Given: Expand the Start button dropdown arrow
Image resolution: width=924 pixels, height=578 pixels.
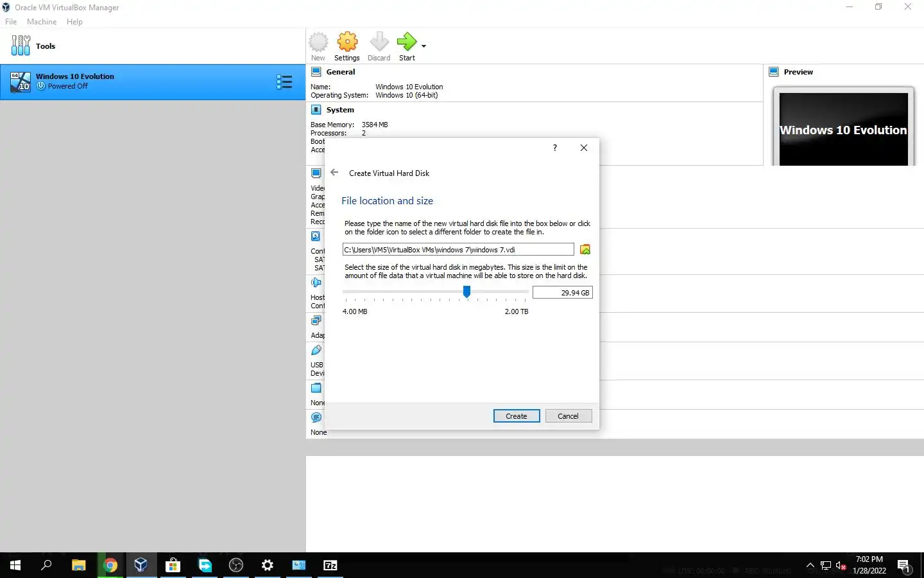Looking at the screenshot, I should pyautogui.click(x=424, y=46).
